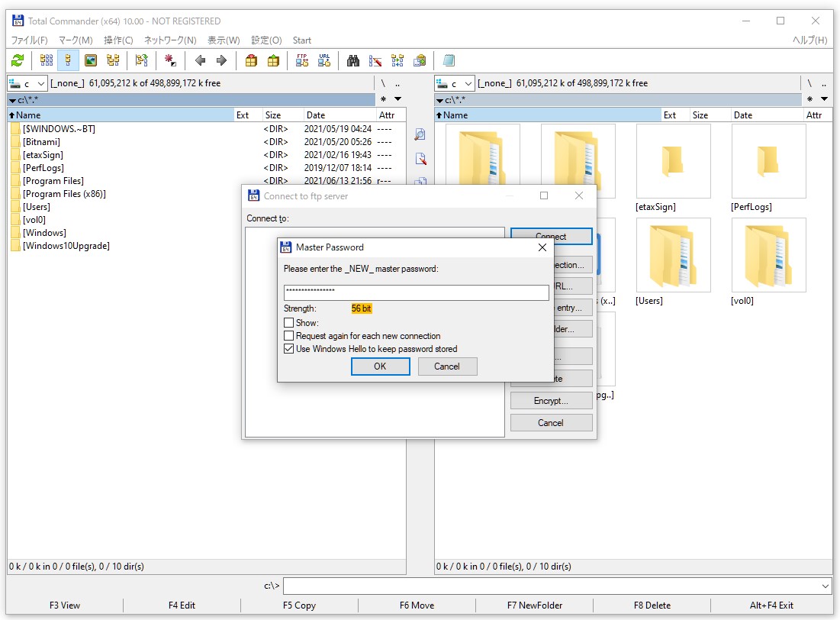Toggle the Show password checkbox
The image size is (840, 620).
coord(288,323)
